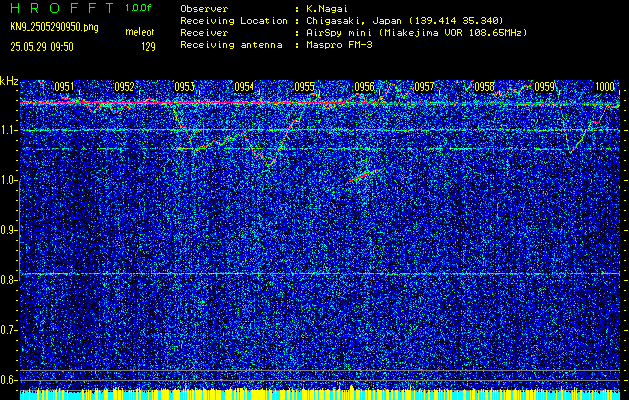Click the 0.8 frequency axis label
Viewport: 629px width, 400px height.
coord(9,280)
